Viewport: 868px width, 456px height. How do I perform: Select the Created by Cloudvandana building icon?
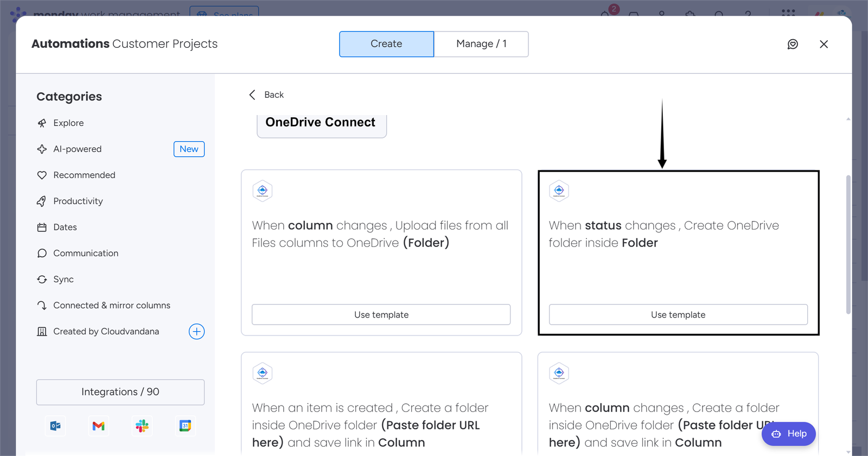42,332
